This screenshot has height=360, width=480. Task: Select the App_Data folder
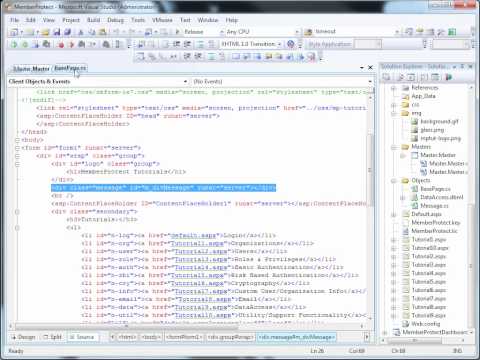(423, 96)
